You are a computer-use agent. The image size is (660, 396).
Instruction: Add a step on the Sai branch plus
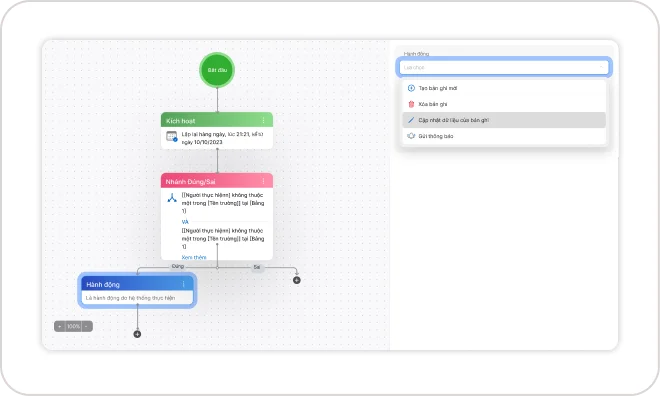click(297, 280)
